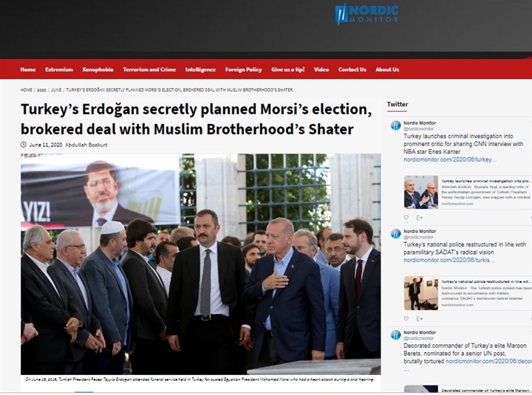Select Foreign Policy in navigation bar
The image size is (532, 395).
pos(244,69)
